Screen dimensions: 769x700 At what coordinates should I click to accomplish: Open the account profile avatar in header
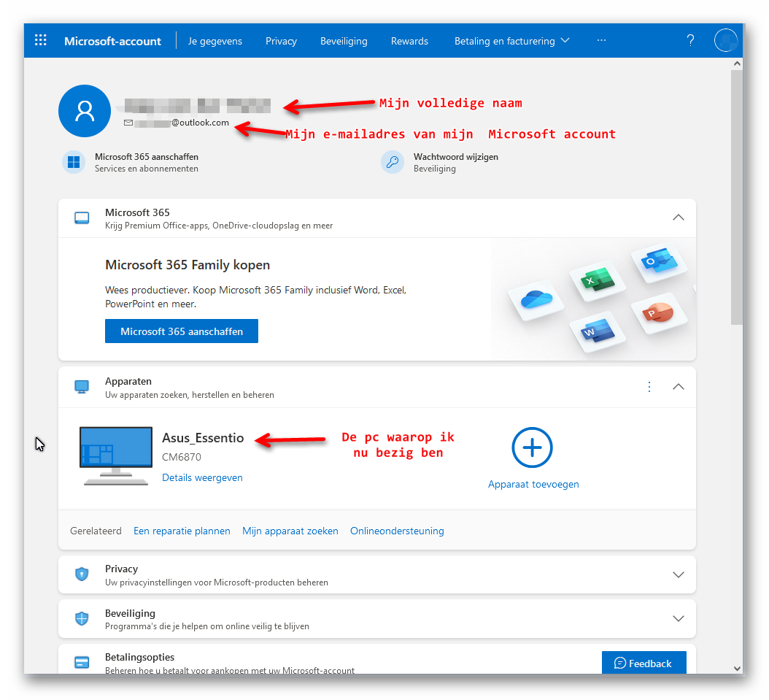pos(726,41)
